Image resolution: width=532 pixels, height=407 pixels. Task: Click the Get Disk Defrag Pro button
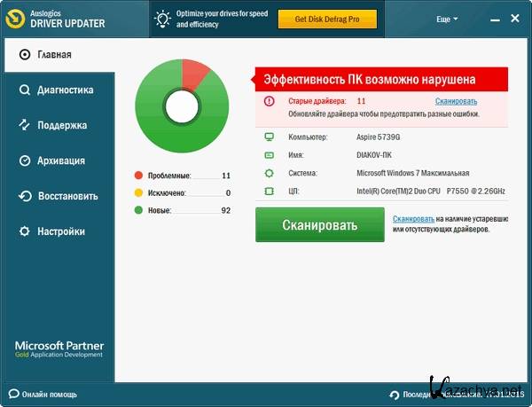(x=327, y=19)
